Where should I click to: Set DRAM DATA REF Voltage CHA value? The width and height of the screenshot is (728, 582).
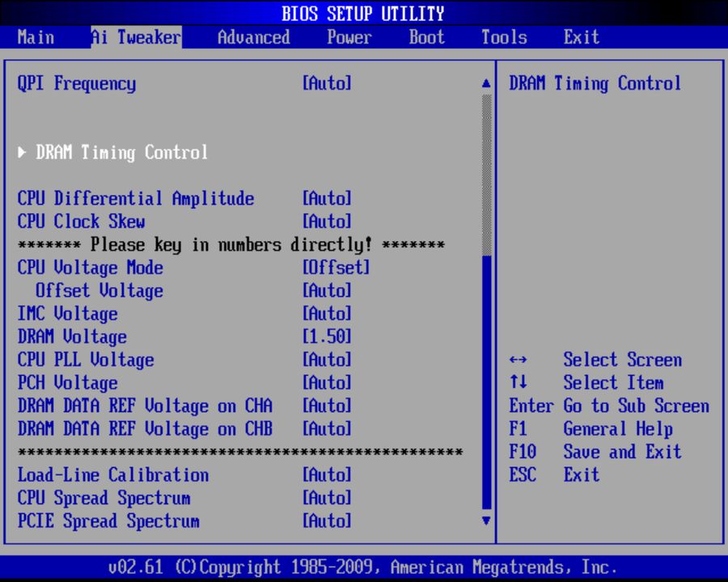tap(327, 406)
